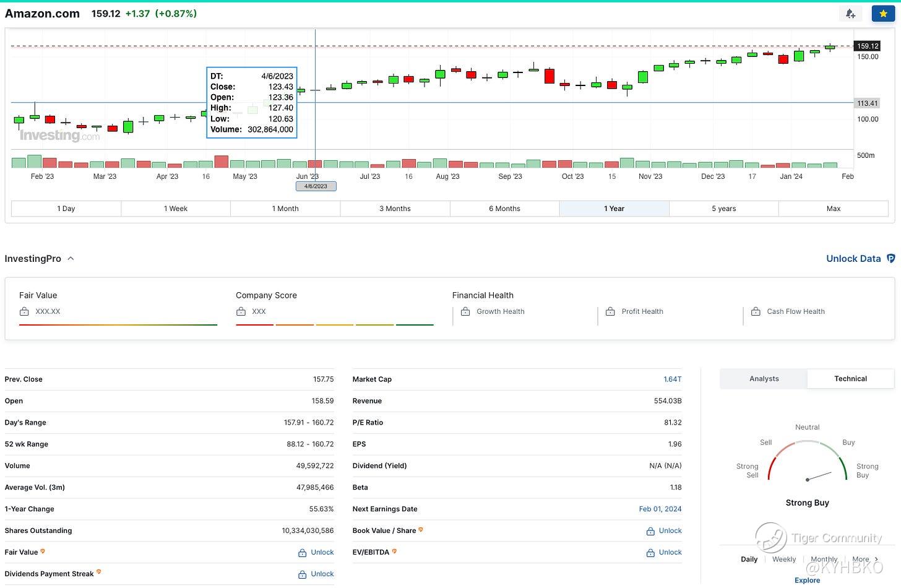Click the 4/6/2023 date marker on chart axis
The image size is (901, 588).
tap(316, 186)
